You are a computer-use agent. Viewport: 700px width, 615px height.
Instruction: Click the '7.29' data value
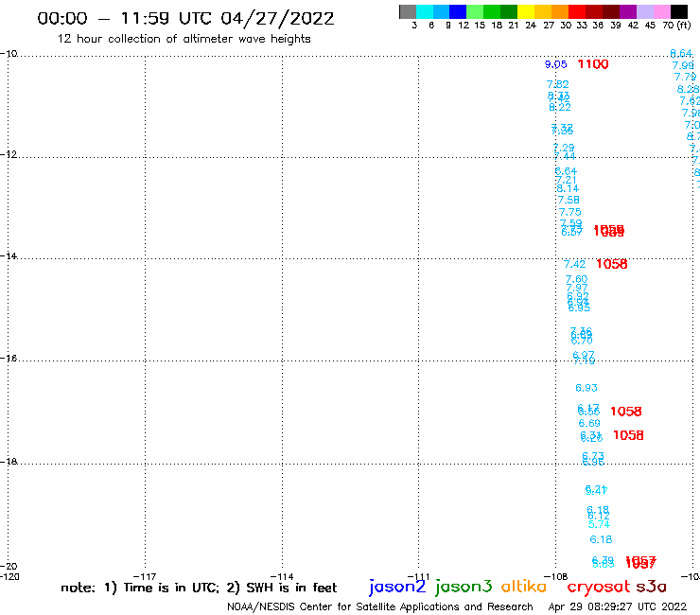point(564,148)
